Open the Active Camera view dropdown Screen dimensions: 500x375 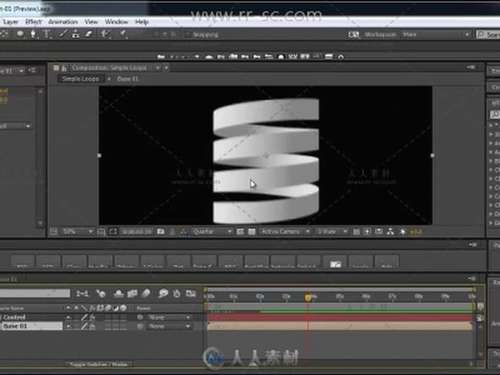pyautogui.click(x=285, y=231)
